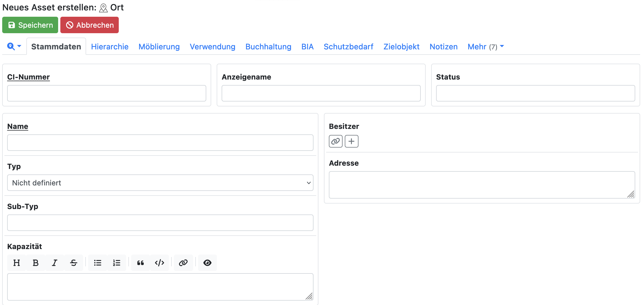Screen dimensions: 644x305
Task: Click the underlined CI-Nummer label
Action: (29, 77)
